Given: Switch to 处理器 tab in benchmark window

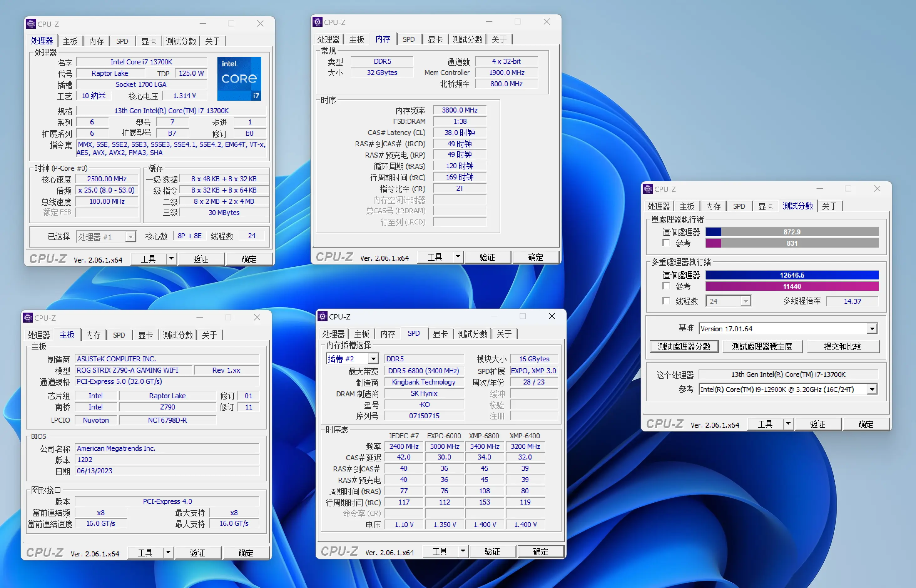Looking at the screenshot, I should coord(659,206).
